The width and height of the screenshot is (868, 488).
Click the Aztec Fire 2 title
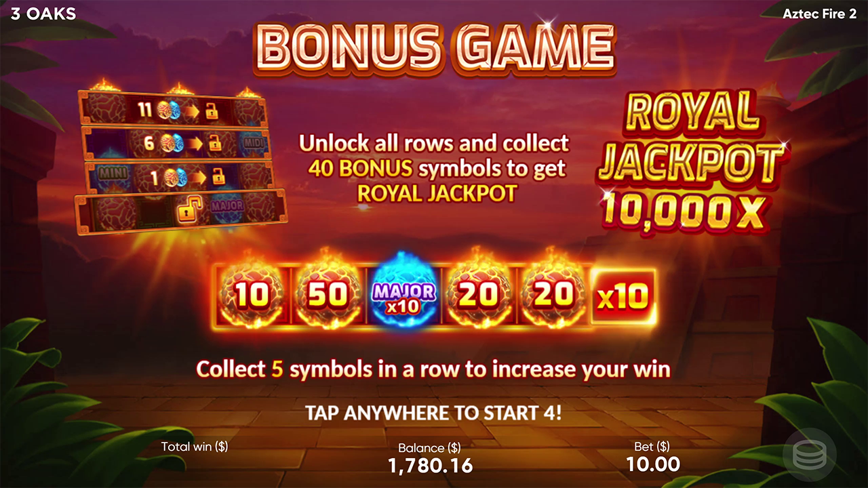point(819,14)
